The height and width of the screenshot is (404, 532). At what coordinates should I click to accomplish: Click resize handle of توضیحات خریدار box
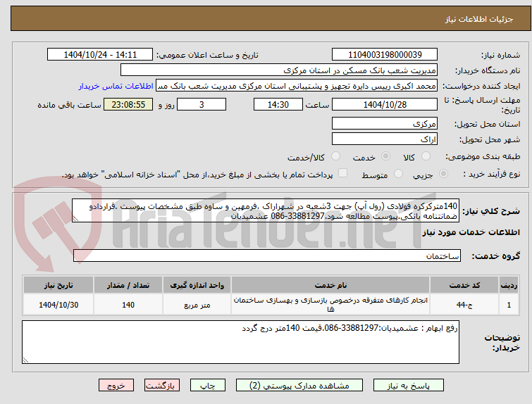(26, 360)
